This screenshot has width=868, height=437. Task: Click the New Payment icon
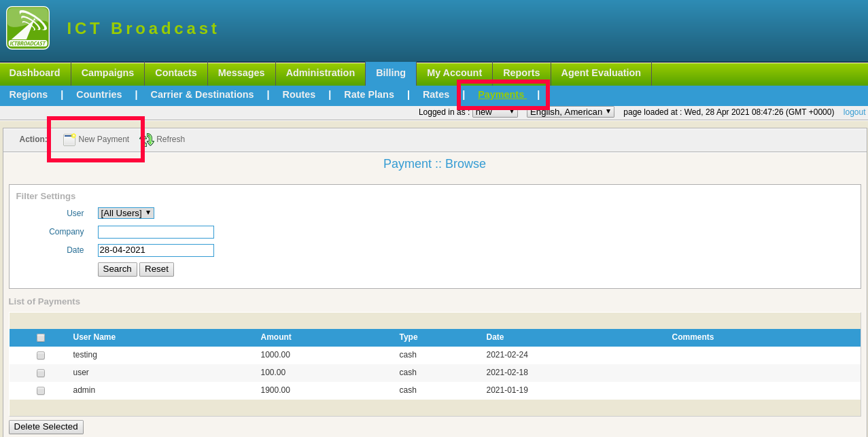click(69, 139)
